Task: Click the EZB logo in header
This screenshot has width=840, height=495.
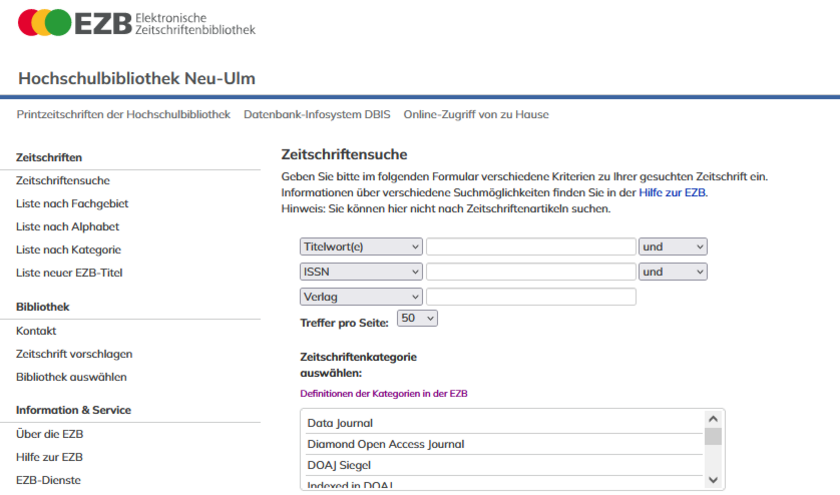Action: [137, 23]
